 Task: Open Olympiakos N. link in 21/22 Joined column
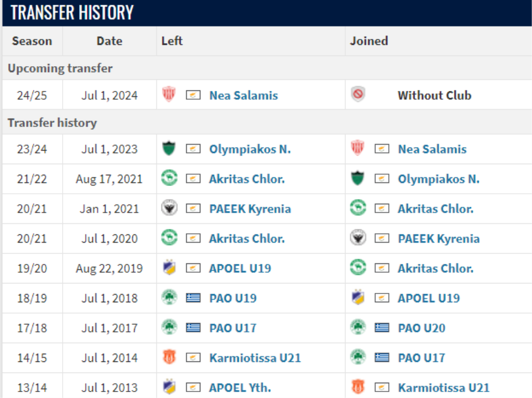tap(439, 179)
